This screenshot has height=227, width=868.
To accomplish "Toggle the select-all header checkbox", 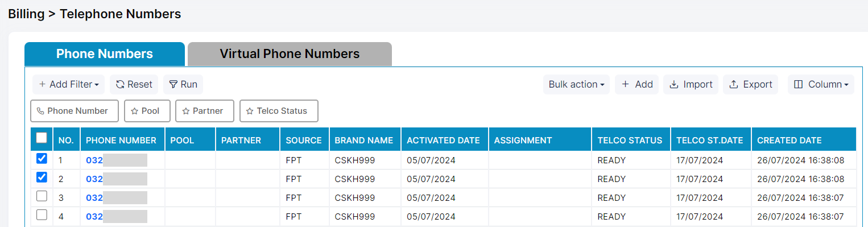I will tap(42, 138).
